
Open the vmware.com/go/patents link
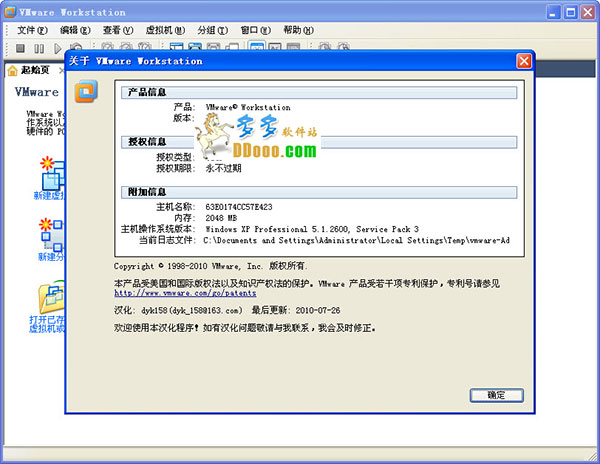coord(185,293)
